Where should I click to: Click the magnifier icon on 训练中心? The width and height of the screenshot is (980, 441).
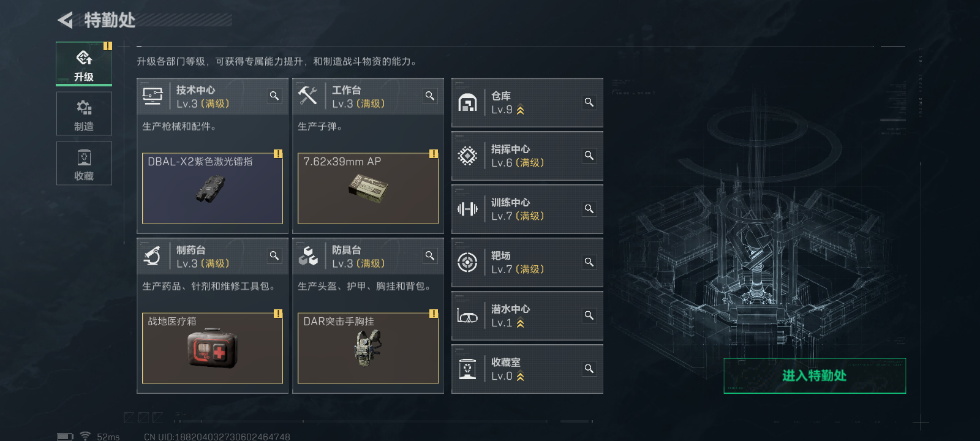click(589, 209)
